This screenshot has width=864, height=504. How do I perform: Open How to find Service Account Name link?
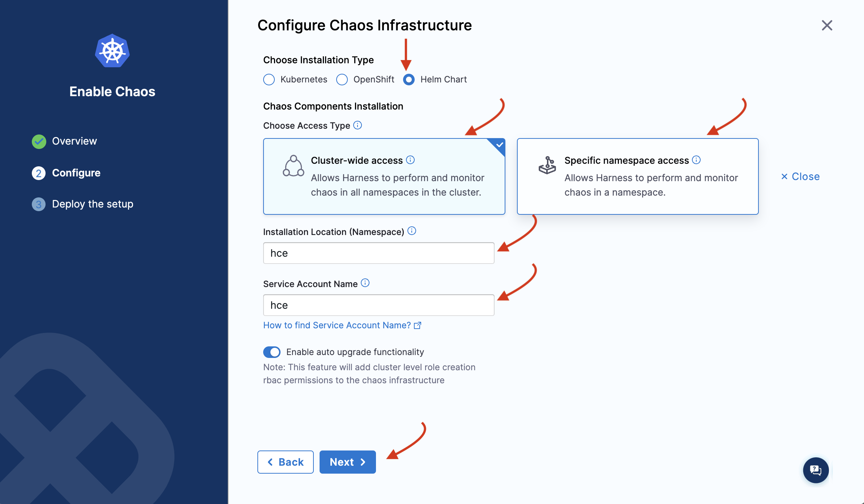(x=342, y=325)
